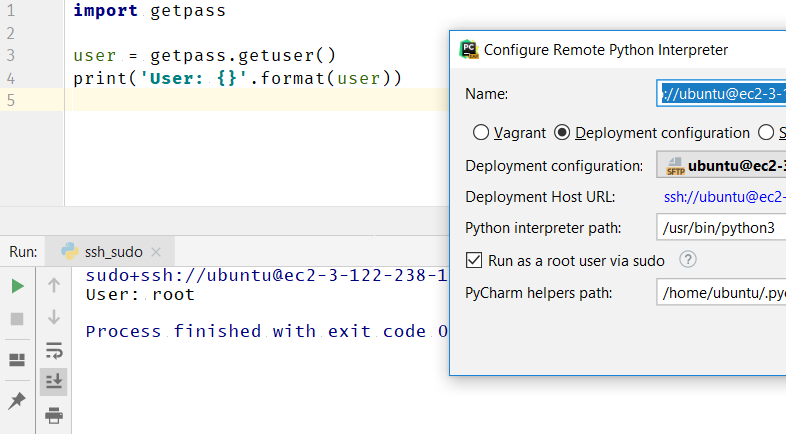This screenshot has width=786, height=434.
Task: Stop the running process with square icon
Action: click(x=17, y=319)
